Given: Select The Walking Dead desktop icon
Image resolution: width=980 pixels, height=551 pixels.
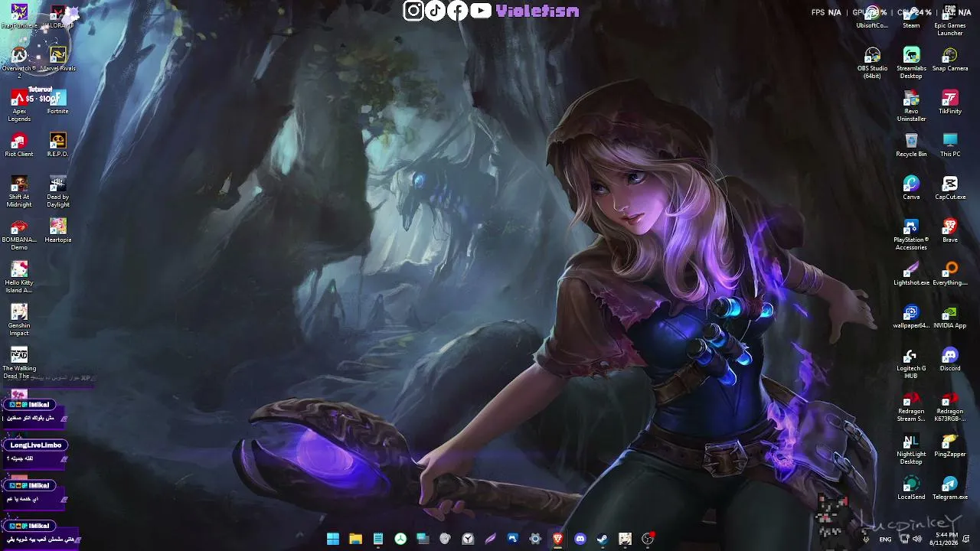Looking at the screenshot, I should [19, 363].
